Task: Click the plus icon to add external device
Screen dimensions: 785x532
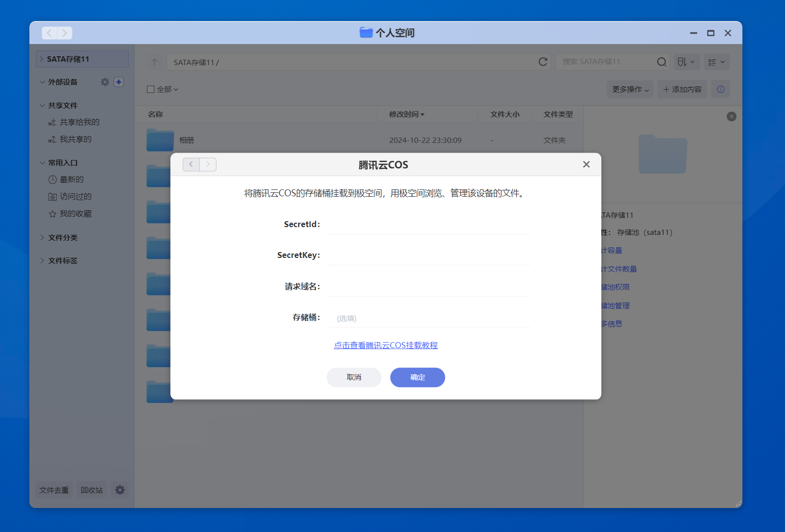Action: click(119, 82)
